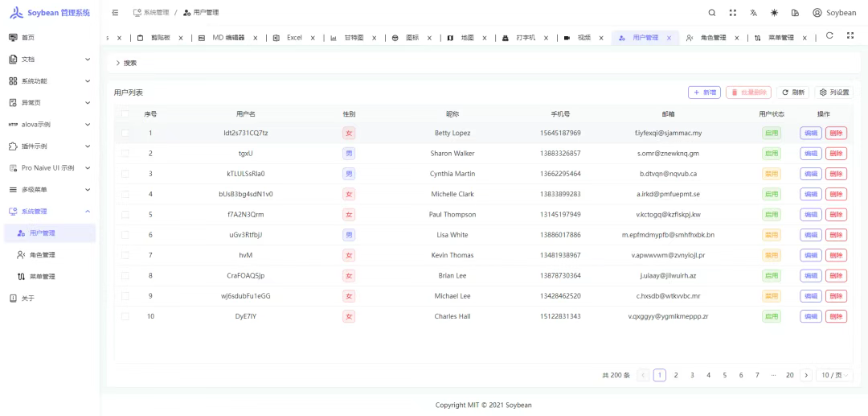Check the select-all header checkbox
Image resolution: width=868 pixels, height=416 pixels.
click(x=125, y=114)
